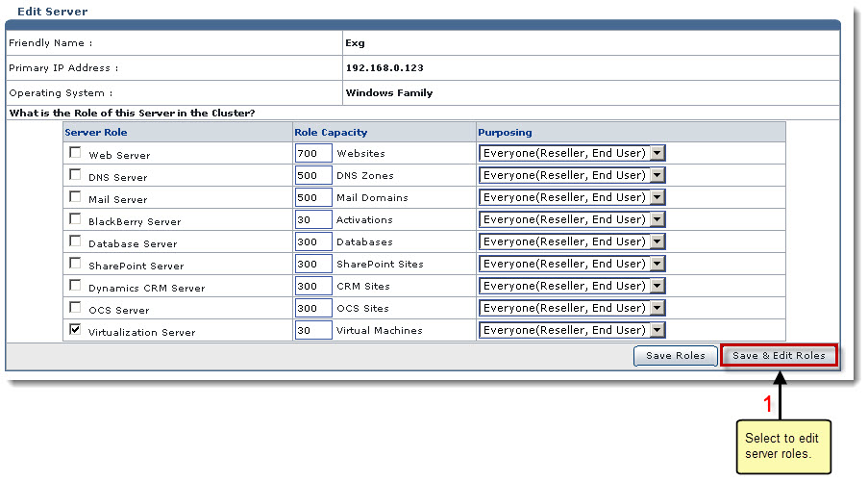Click the Friendly Name label
Image resolution: width=868 pixels, height=482 pixels.
[x=50, y=43]
